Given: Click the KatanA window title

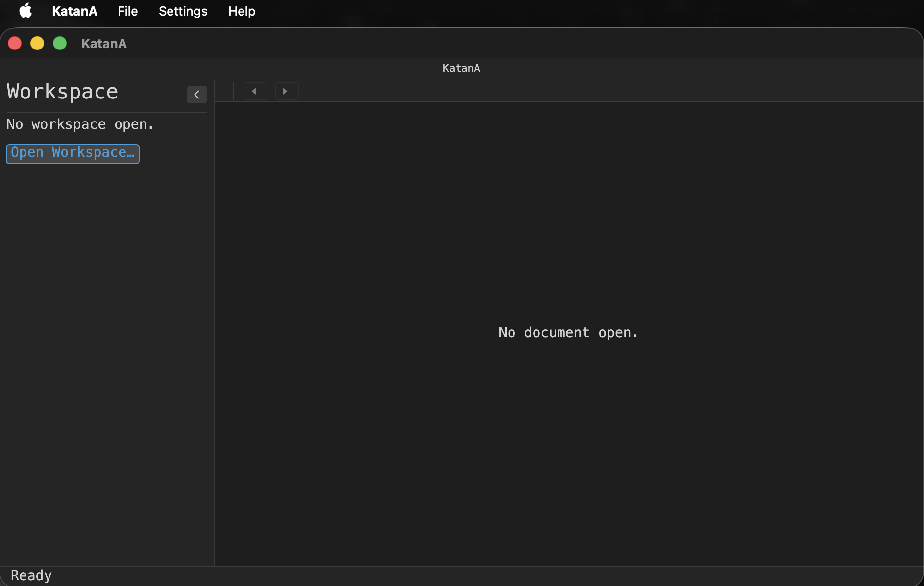Looking at the screenshot, I should (x=104, y=44).
